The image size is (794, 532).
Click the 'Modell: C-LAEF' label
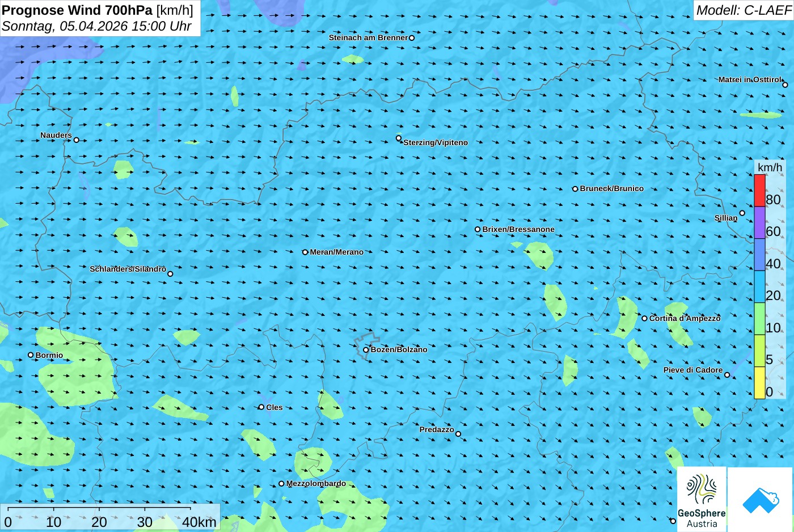coord(743,10)
